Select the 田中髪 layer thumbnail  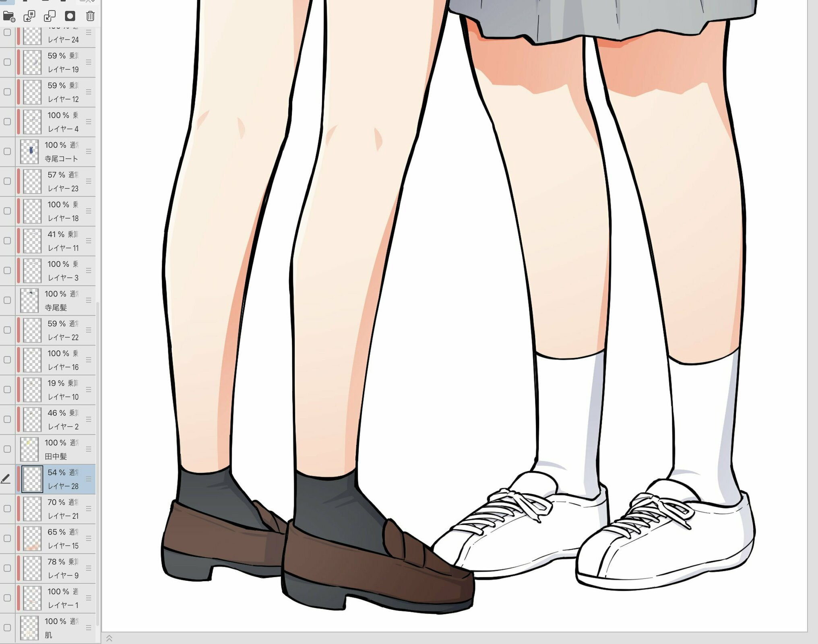coord(29,449)
